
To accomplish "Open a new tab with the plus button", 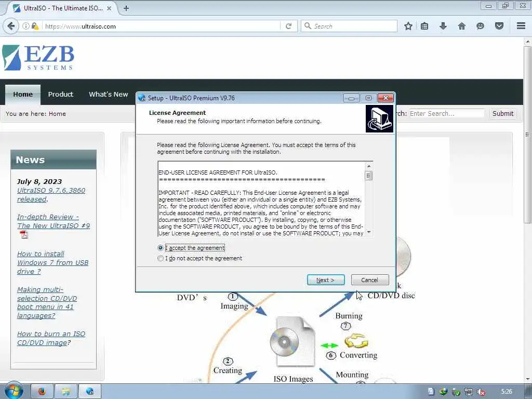I will point(126,8).
